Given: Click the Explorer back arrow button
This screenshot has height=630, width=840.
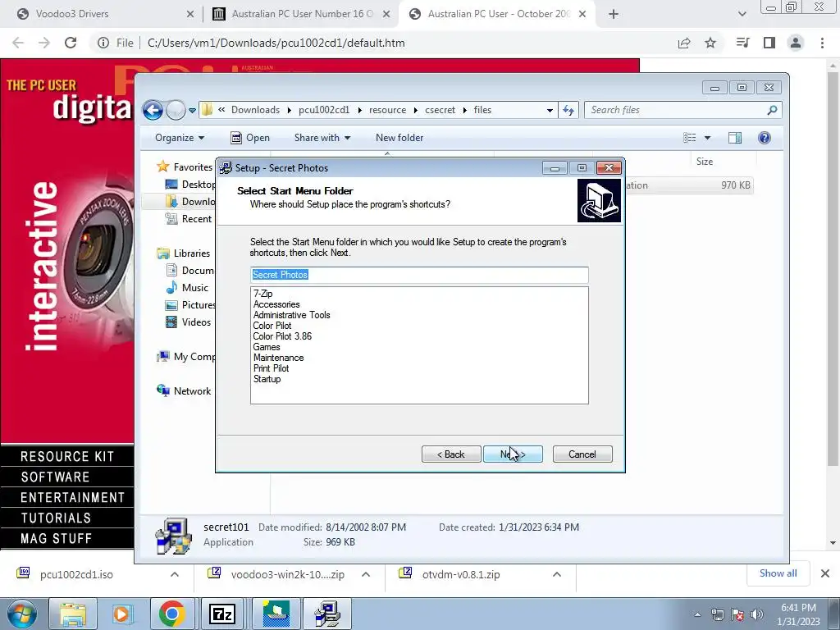Looking at the screenshot, I should point(153,111).
